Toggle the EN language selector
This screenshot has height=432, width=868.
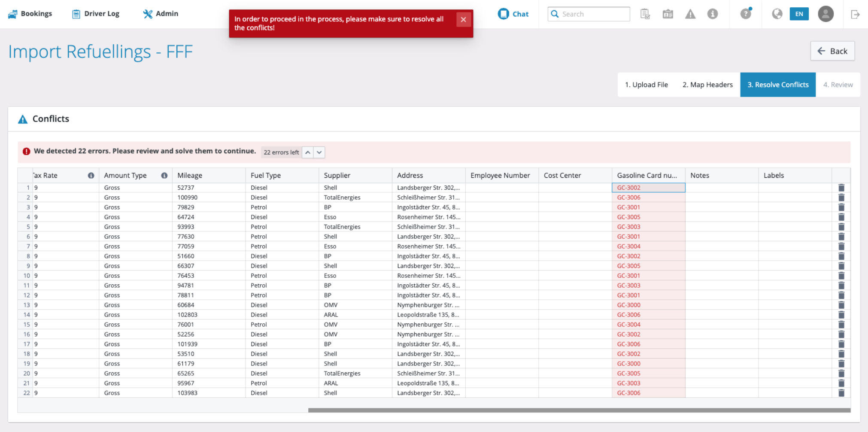(x=799, y=14)
